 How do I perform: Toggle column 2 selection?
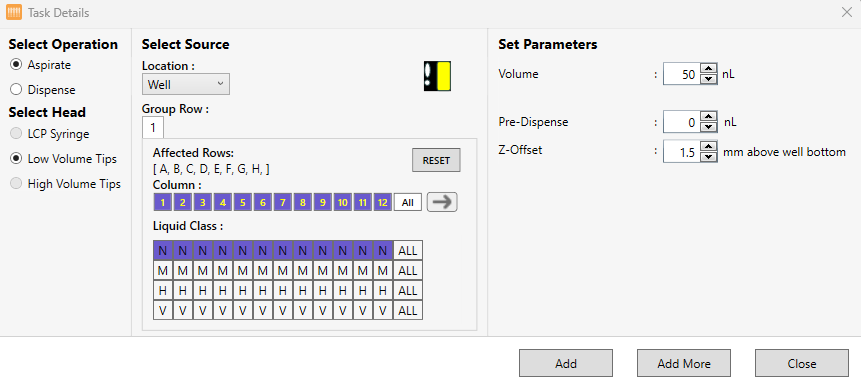183,203
